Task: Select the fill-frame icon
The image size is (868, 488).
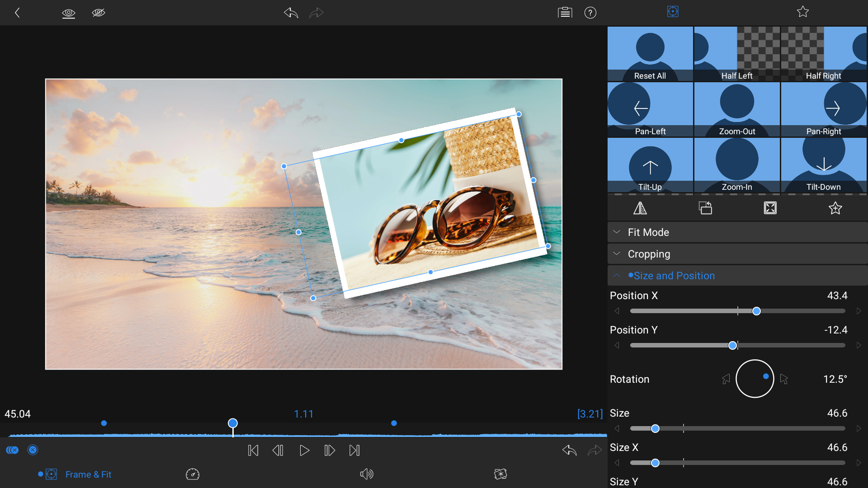Action: tap(770, 208)
